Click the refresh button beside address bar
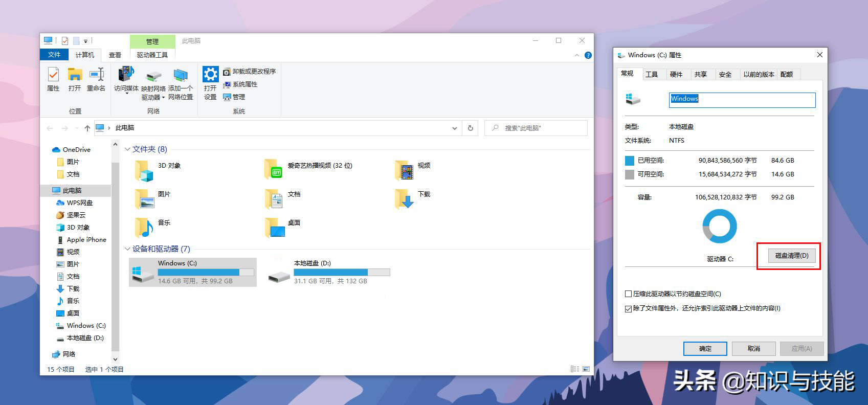 point(470,128)
